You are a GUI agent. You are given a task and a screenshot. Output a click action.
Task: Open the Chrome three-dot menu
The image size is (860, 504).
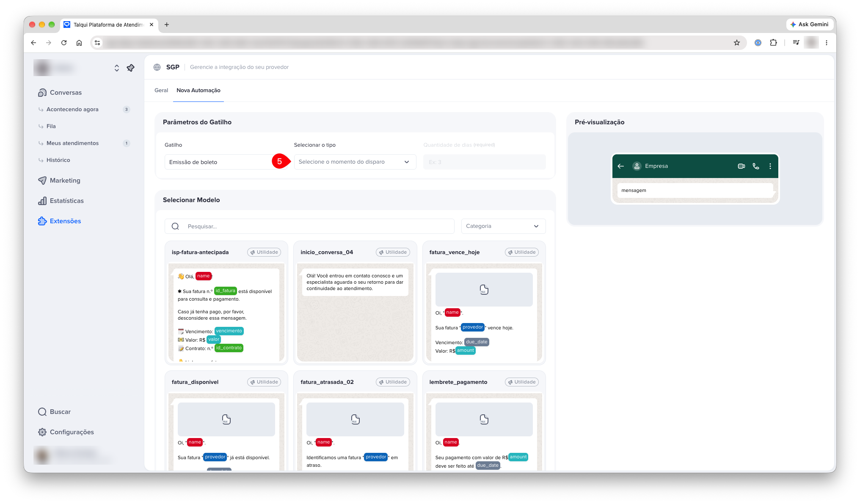pos(827,43)
